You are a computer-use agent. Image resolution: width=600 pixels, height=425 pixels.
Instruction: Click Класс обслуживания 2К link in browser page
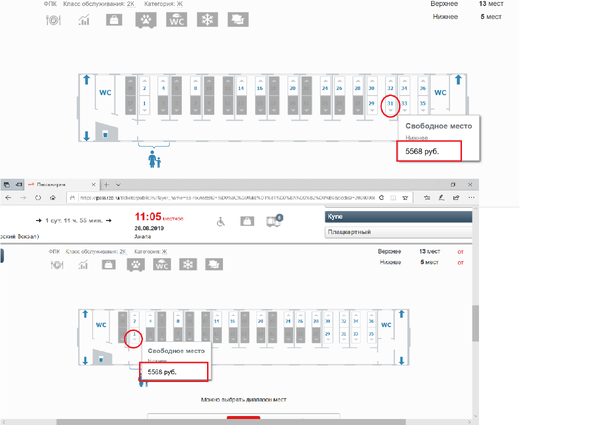point(96,252)
